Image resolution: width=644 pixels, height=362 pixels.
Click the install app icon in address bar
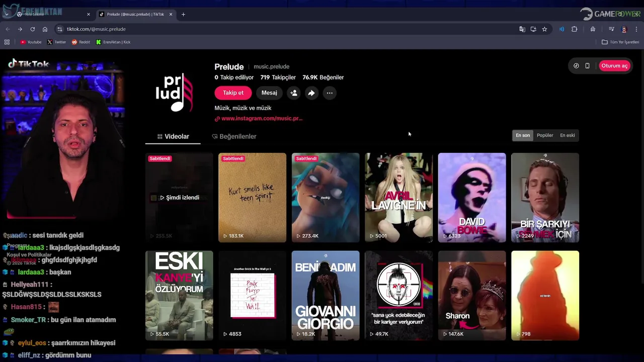coord(533,29)
